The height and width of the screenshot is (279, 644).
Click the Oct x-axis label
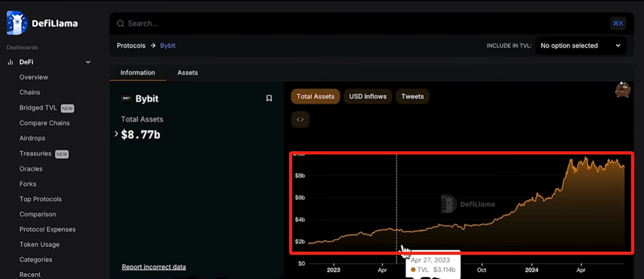point(481,270)
